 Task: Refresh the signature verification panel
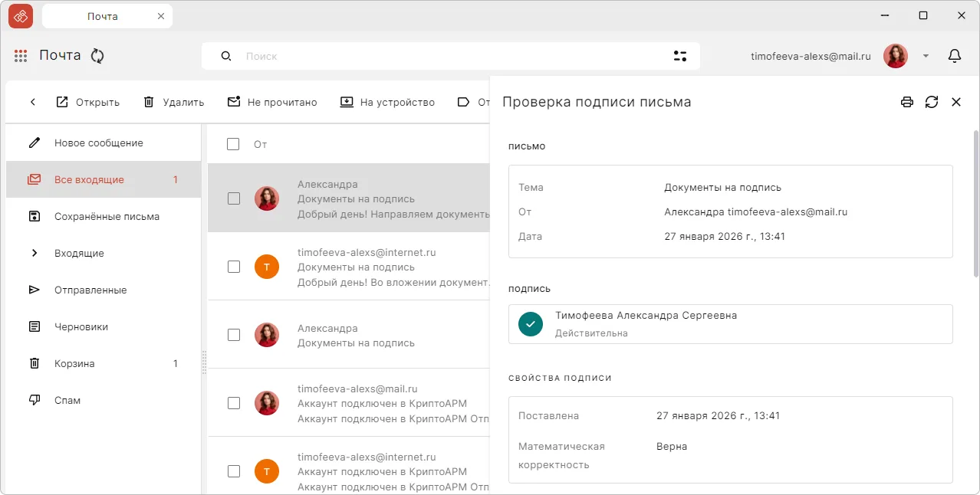pos(932,101)
